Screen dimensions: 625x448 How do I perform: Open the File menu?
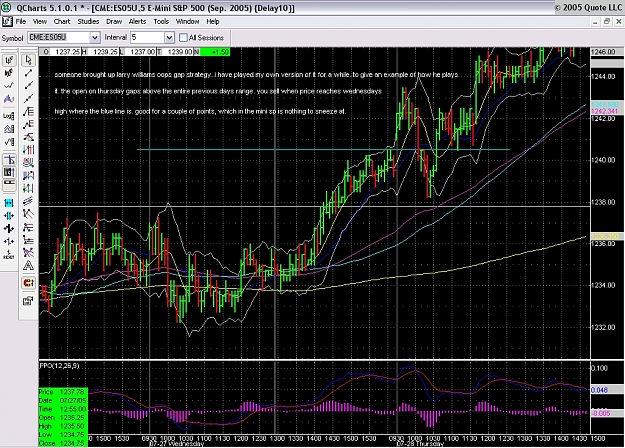point(21,22)
